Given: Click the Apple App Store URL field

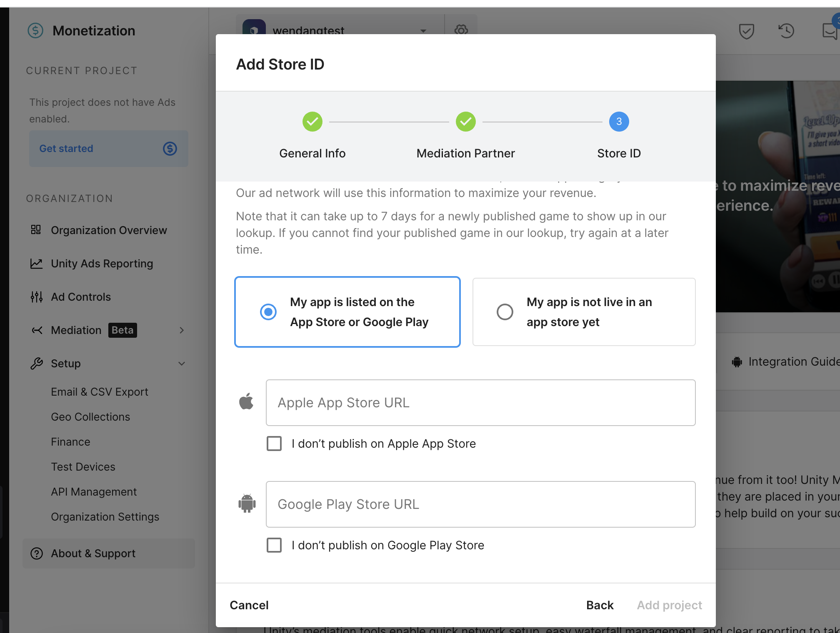Looking at the screenshot, I should tap(481, 403).
